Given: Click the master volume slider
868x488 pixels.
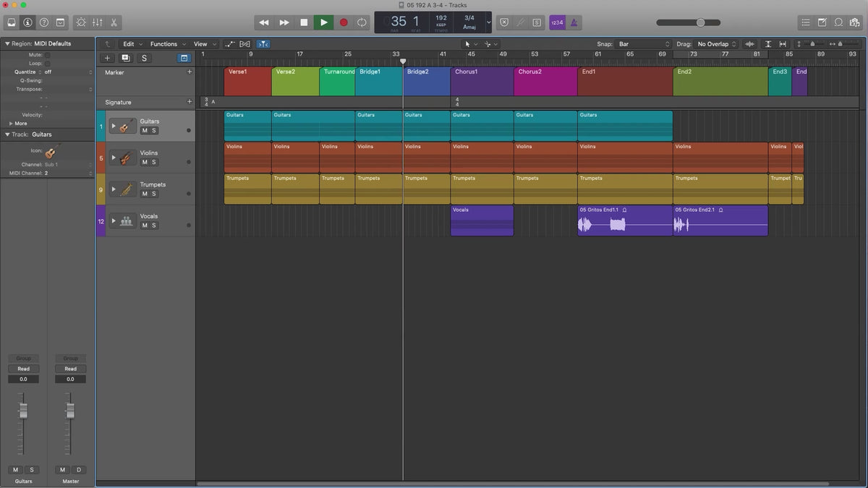Looking at the screenshot, I should click(x=699, y=22).
